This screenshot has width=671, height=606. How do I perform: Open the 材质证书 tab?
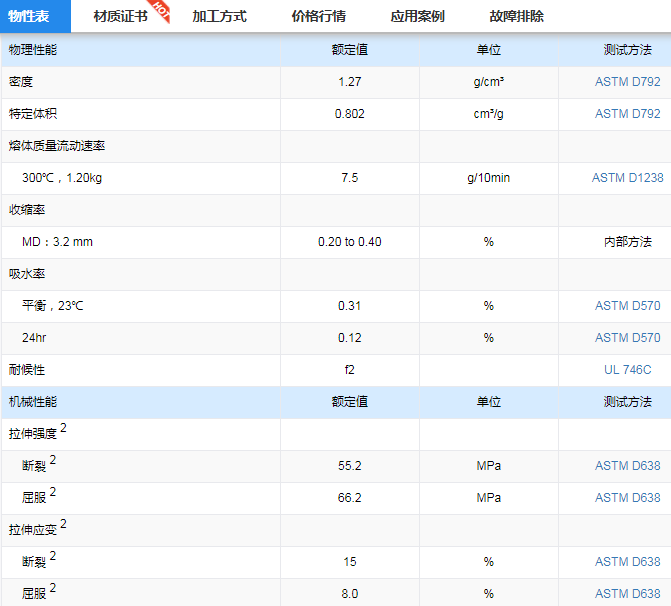tap(119, 16)
